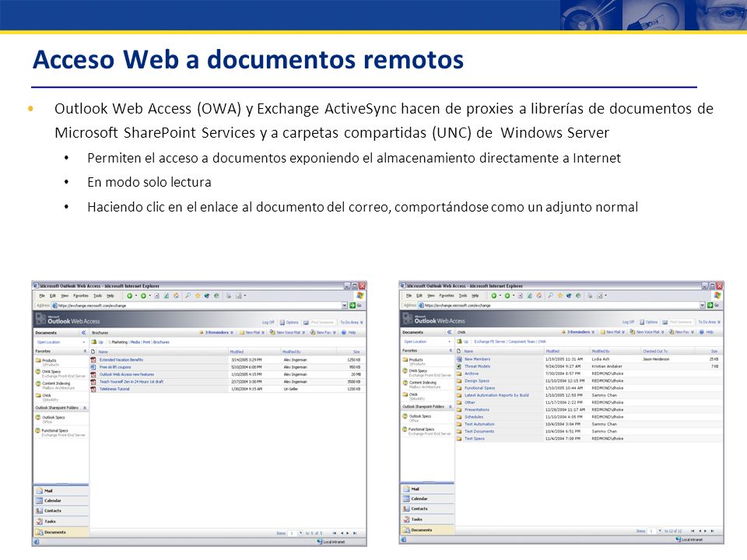
Task: Expand Open Location dropdown in right window
Action: click(x=449, y=341)
